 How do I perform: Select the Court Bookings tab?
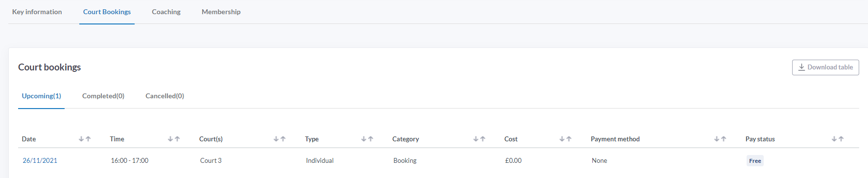107,12
